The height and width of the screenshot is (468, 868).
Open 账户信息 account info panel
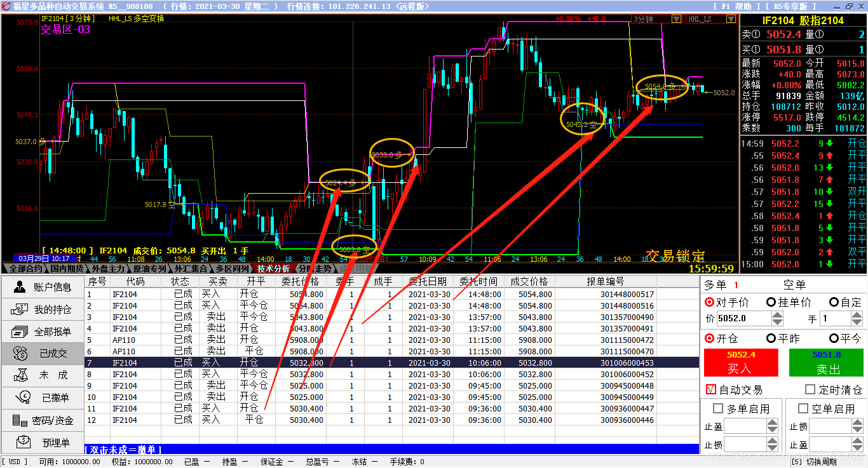tap(43, 287)
